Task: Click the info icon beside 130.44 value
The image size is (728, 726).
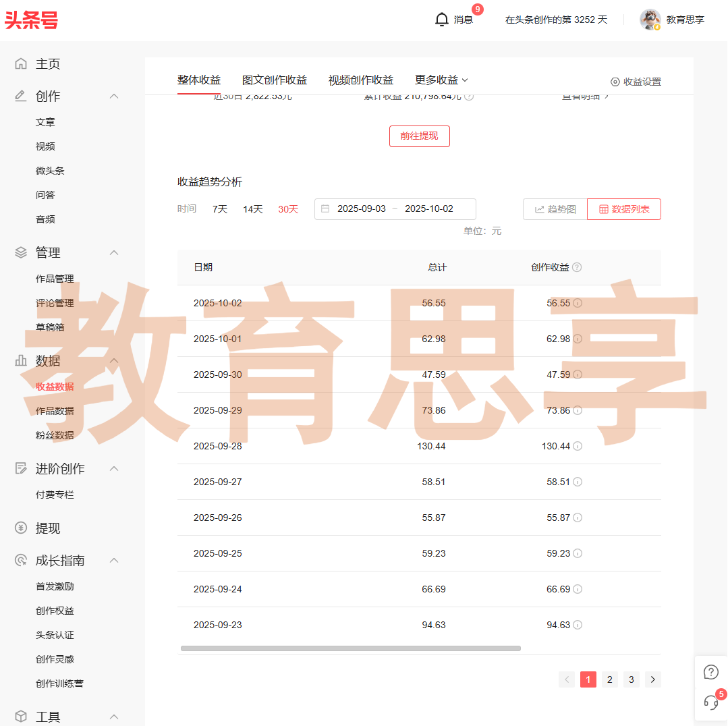Action: click(578, 446)
